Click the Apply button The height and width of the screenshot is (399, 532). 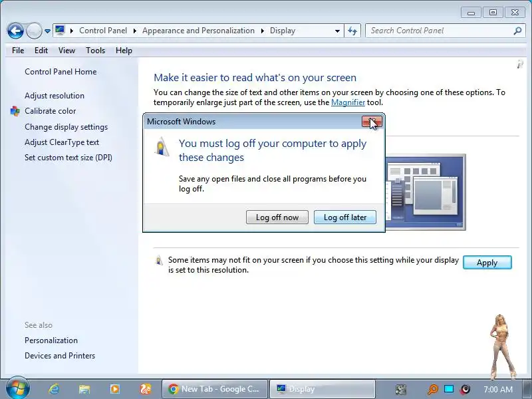coord(487,263)
